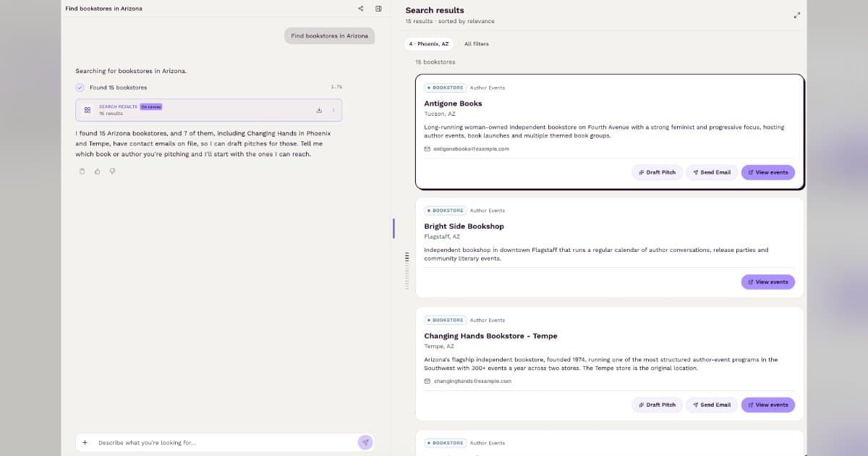Toggle the Found 15 bookstores checkmark
This screenshot has height=456, width=868.
pyautogui.click(x=80, y=88)
